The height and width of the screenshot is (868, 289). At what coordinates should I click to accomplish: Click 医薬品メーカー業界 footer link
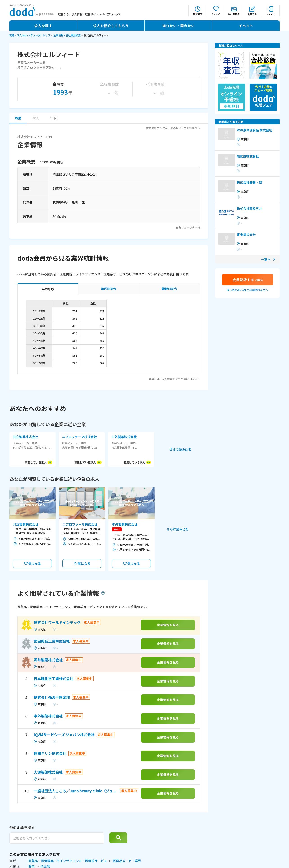point(127,861)
